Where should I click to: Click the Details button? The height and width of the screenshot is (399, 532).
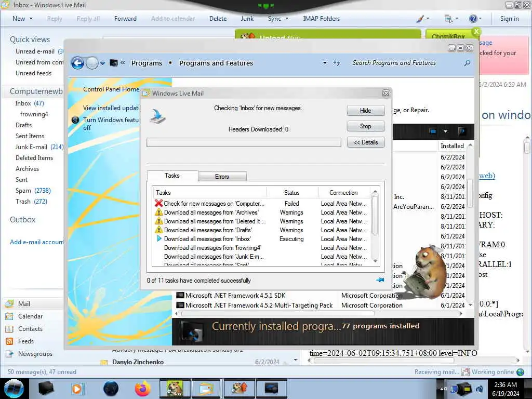[365, 142]
